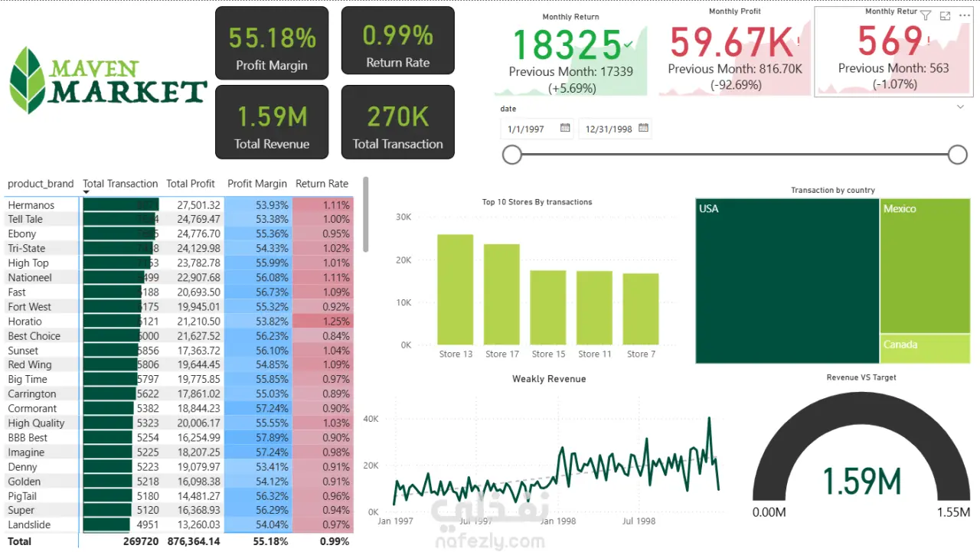The width and height of the screenshot is (980, 552).
Task: Open focus mode for the 569 card
Action: [946, 16]
